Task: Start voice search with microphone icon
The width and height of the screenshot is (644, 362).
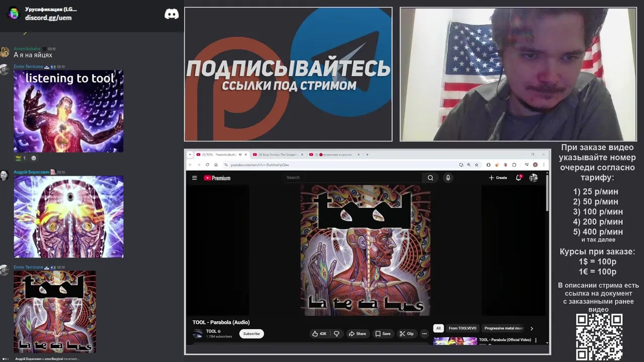Action: pos(448,177)
